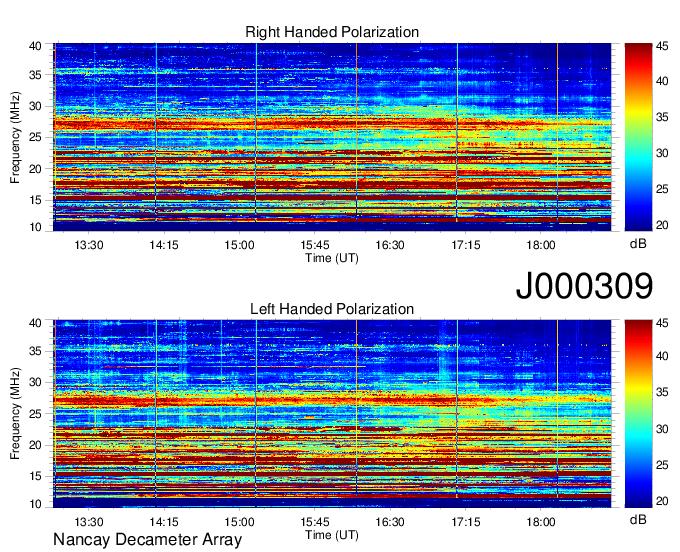This screenshot has width=680, height=552.
Task: Click the 14:15 tick of Right Handed plot
Action: point(164,245)
